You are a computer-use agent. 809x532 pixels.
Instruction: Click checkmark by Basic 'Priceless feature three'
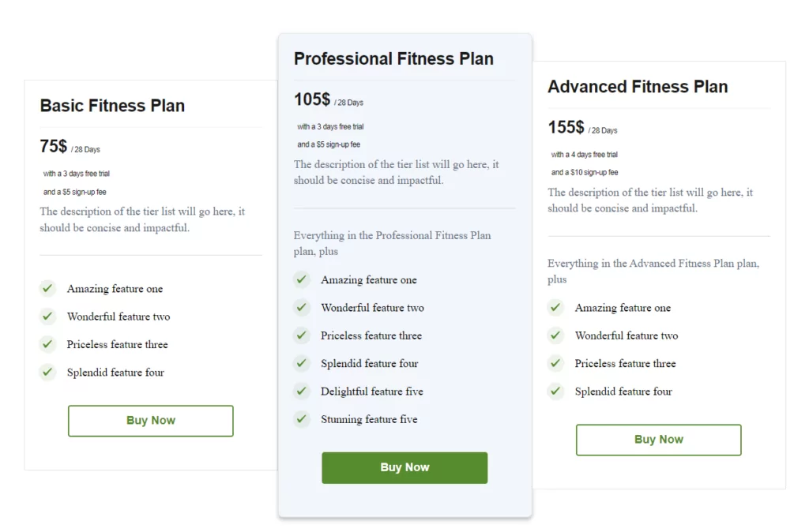(x=48, y=344)
